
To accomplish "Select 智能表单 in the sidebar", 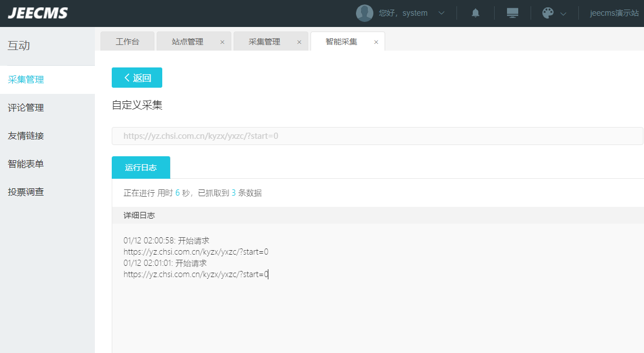I will point(26,164).
